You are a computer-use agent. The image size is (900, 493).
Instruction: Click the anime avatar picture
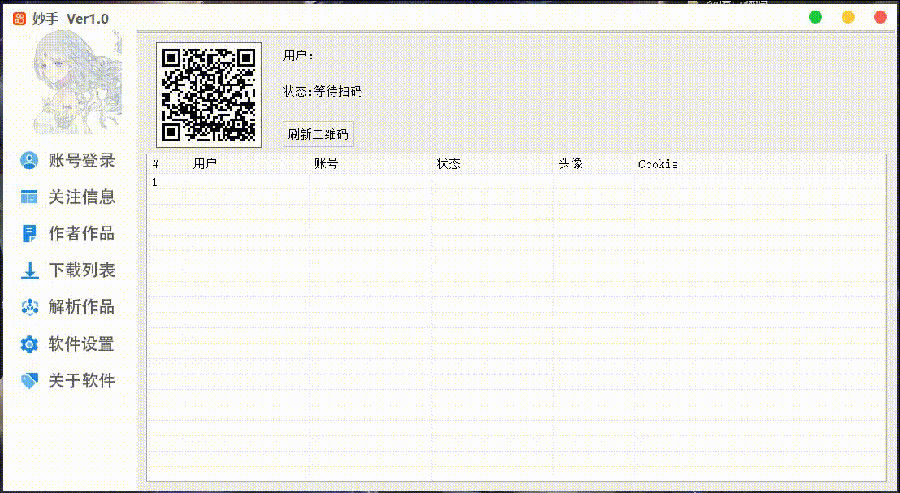coord(77,82)
